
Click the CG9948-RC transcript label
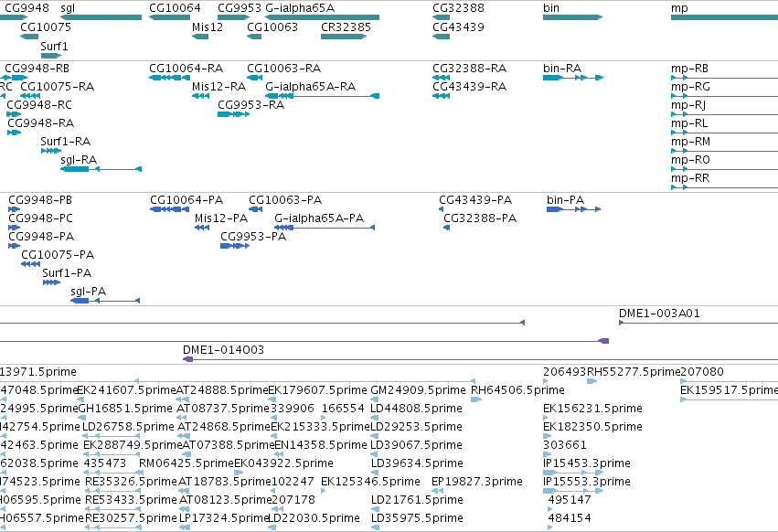[x=39, y=105]
